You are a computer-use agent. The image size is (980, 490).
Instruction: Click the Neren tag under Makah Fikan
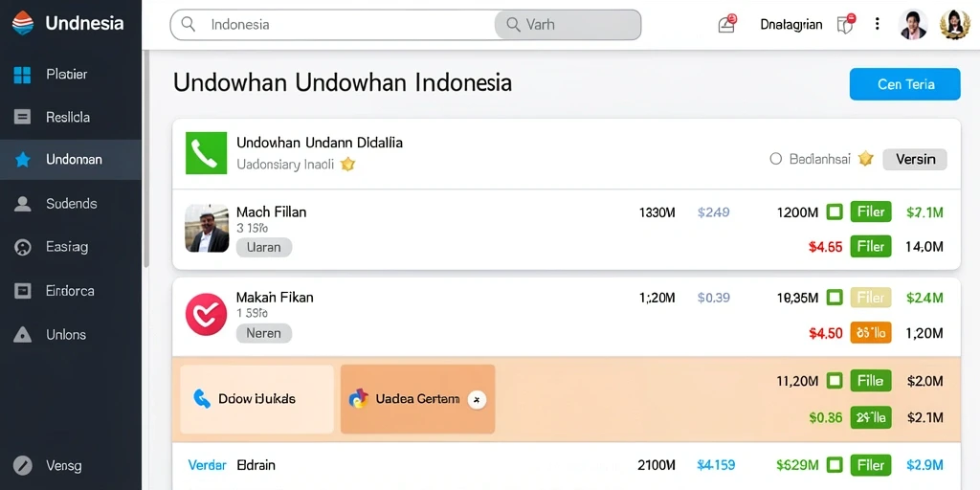click(264, 333)
